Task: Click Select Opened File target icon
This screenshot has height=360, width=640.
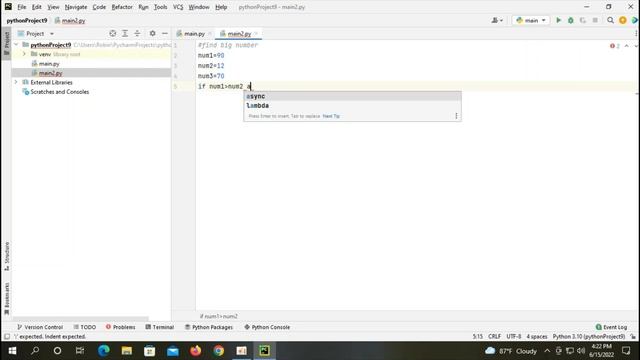Action: pos(113,33)
